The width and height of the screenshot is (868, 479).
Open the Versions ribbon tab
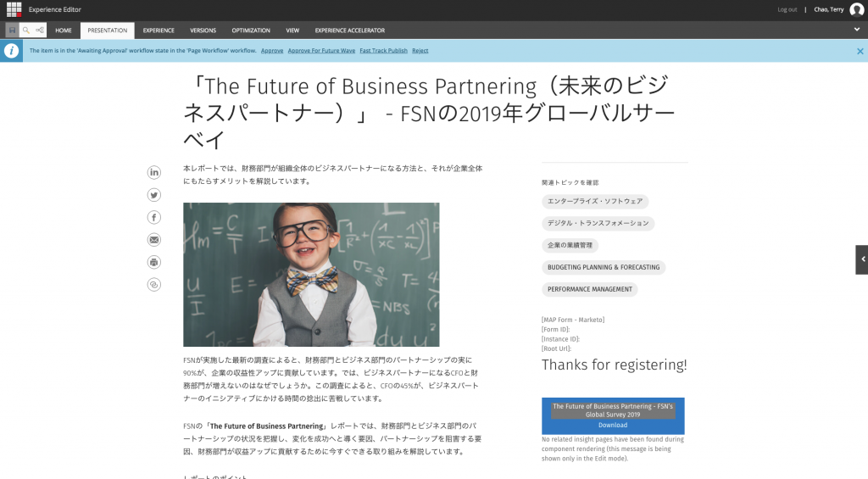(203, 31)
